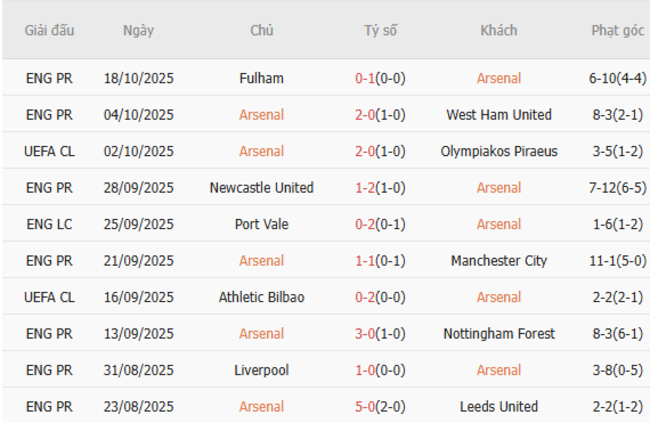Click the Giải đấu column header

(x=49, y=30)
